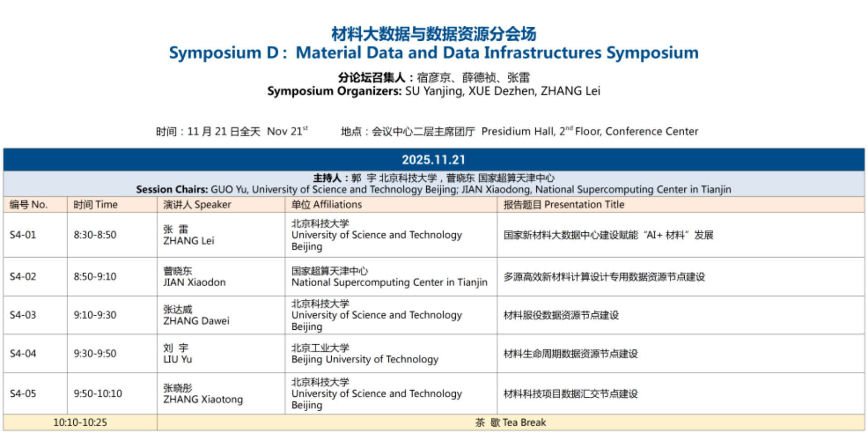Click the Session Chairs text row

coord(434,189)
